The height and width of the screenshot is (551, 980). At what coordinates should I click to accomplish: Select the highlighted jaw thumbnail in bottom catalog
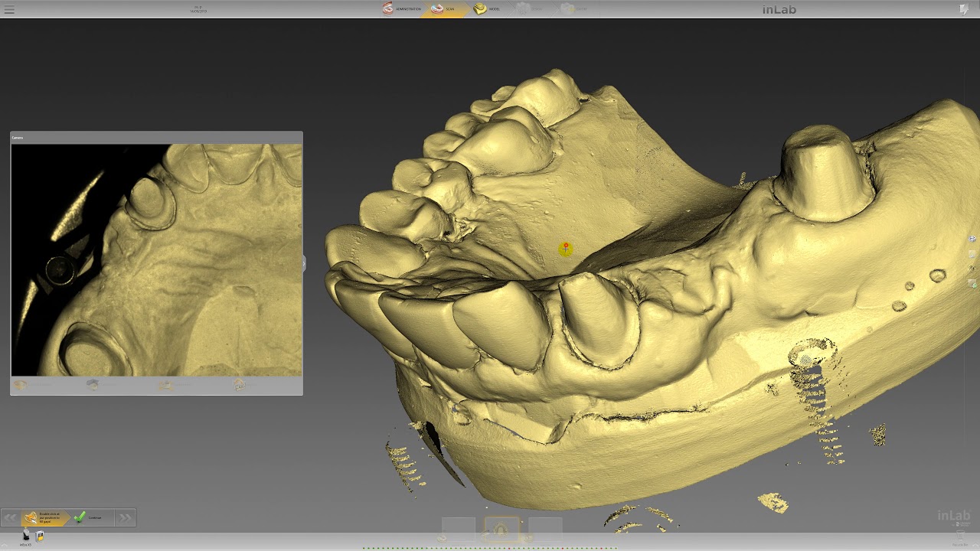pyautogui.click(x=502, y=529)
